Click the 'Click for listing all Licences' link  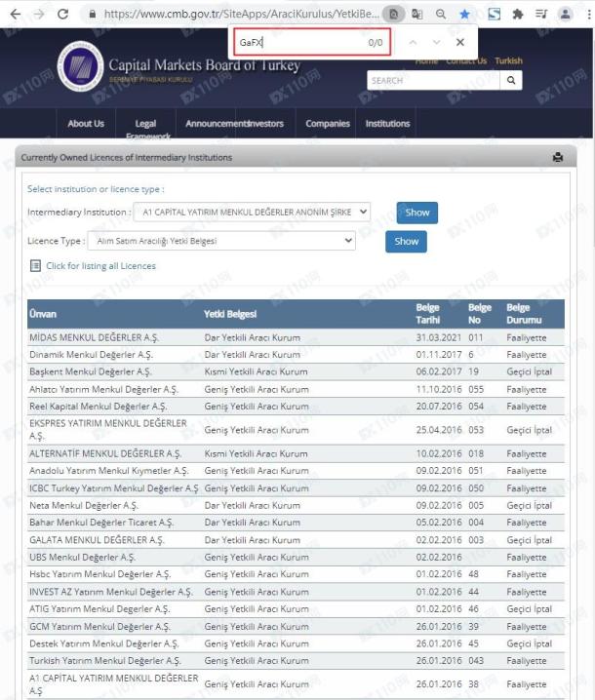[100, 266]
